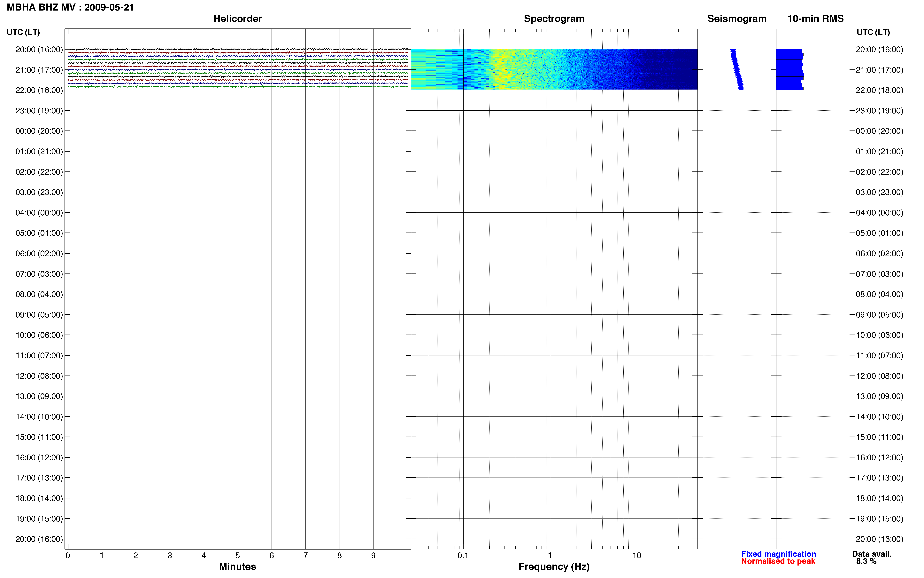This screenshot has height=578, width=924.
Task: Click the Seismogram column heading
Action: tap(737, 19)
